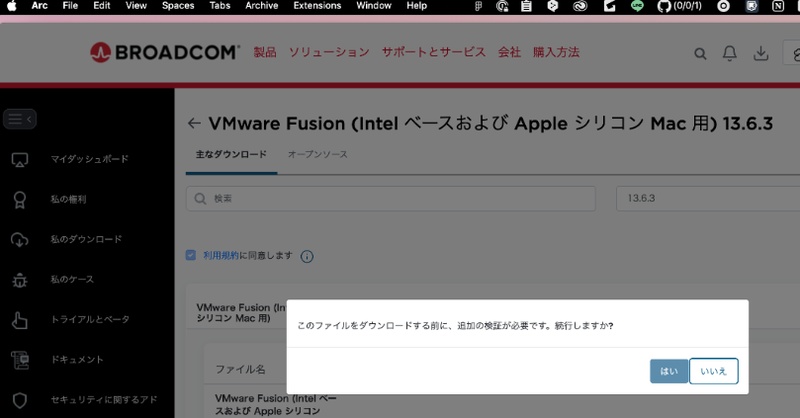This screenshot has width=800, height=418.
Task: Click the トライアルとベータ hand pointer icon
Action: (x=19, y=320)
